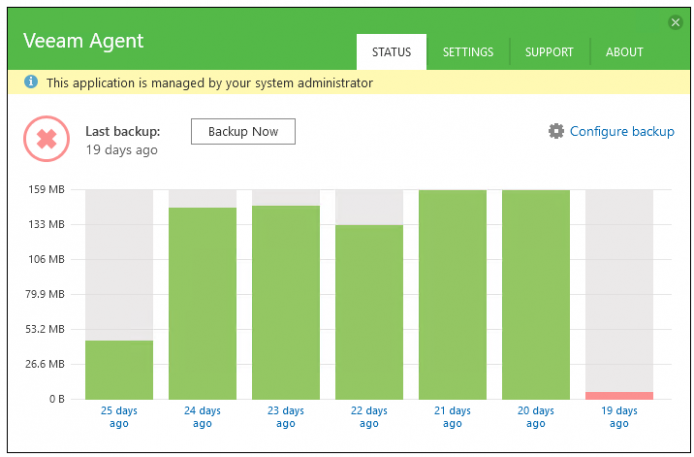
Task: Open the 21 days ago label link
Action: pyautogui.click(x=452, y=417)
